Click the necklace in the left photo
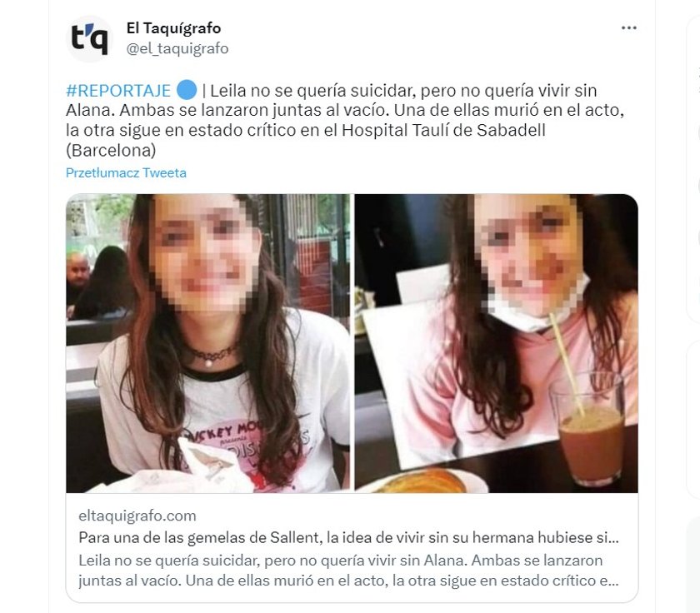This screenshot has width=700, height=613. coord(211,354)
